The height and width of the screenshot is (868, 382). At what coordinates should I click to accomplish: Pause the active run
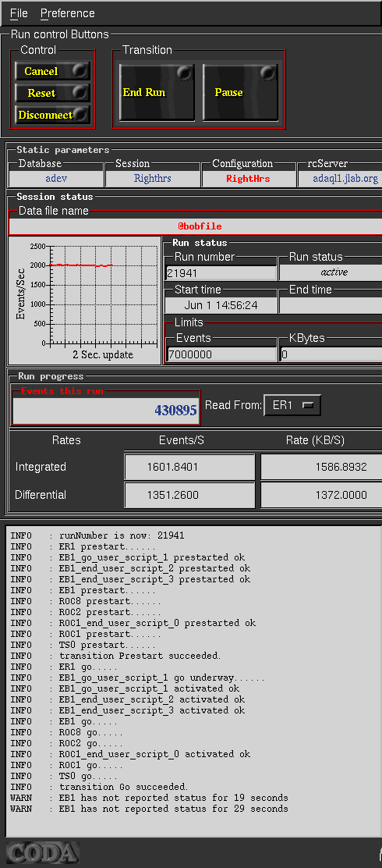240,92
